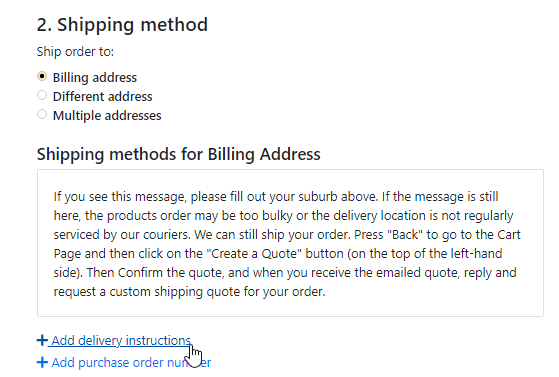
Task: Click the quoted "Create a Quote" text in message
Action: click(254, 254)
